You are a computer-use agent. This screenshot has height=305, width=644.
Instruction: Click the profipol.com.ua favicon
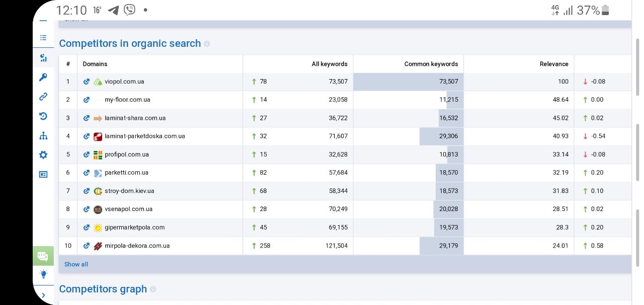pos(98,155)
